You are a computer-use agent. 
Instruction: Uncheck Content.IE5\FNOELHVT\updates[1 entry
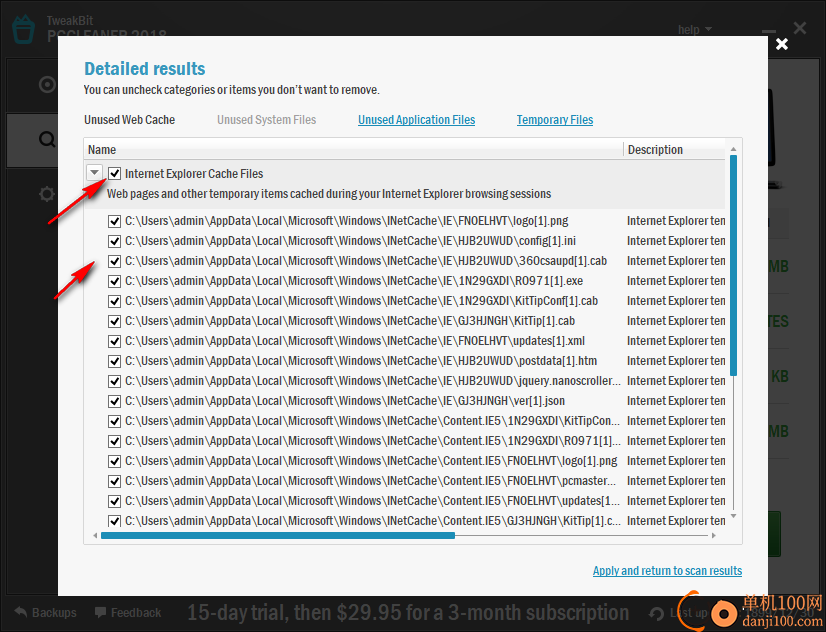[114, 501]
